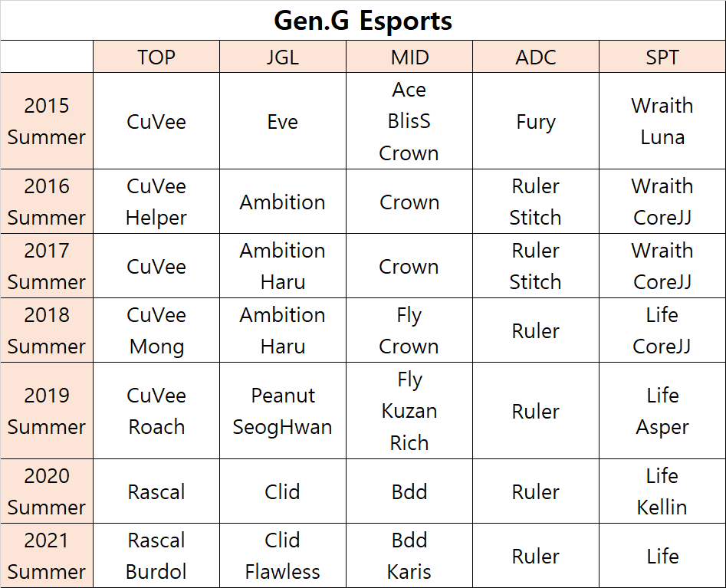
Task: Select the MID column header
Action: [409, 57]
